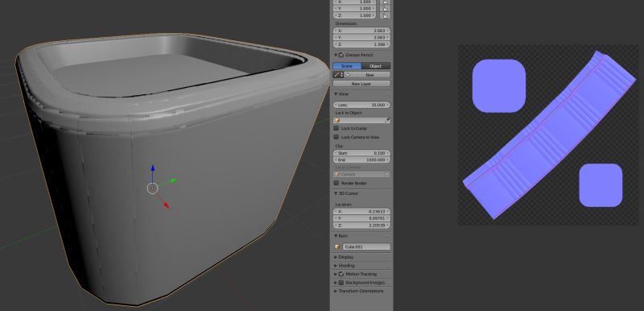Click the New Layer button

coord(361,84)
